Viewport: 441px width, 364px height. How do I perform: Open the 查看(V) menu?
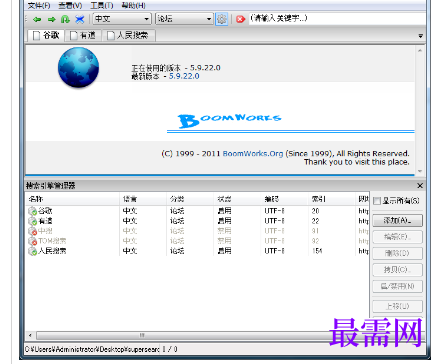coord(70,5)
